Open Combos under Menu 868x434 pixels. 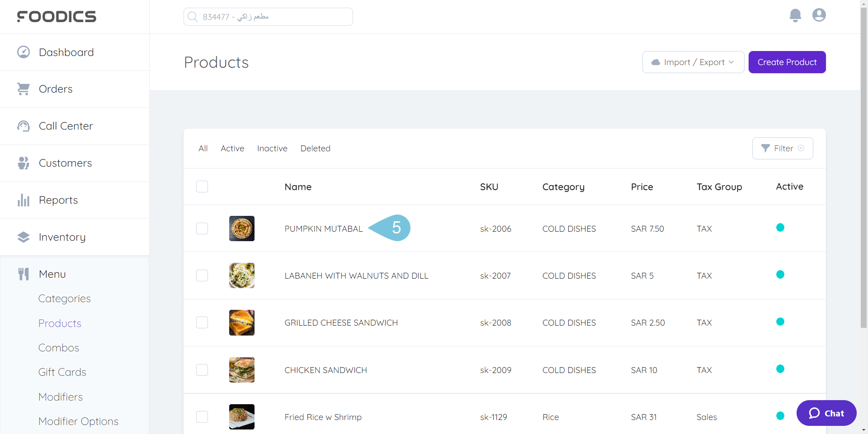[59, 348]
